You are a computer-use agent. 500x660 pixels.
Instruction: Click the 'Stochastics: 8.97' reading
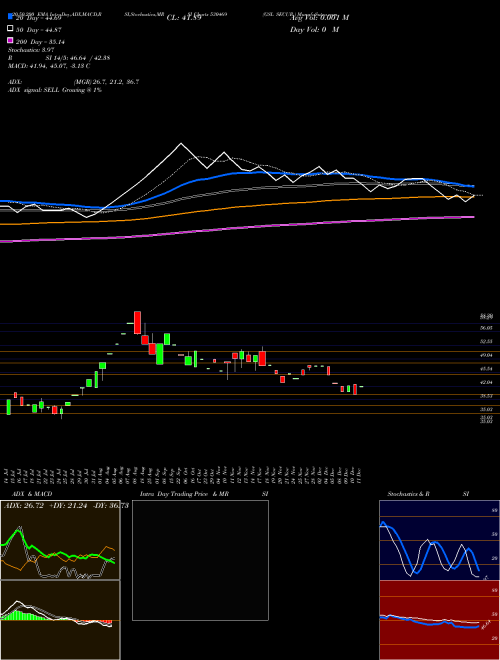pos(31,50)
